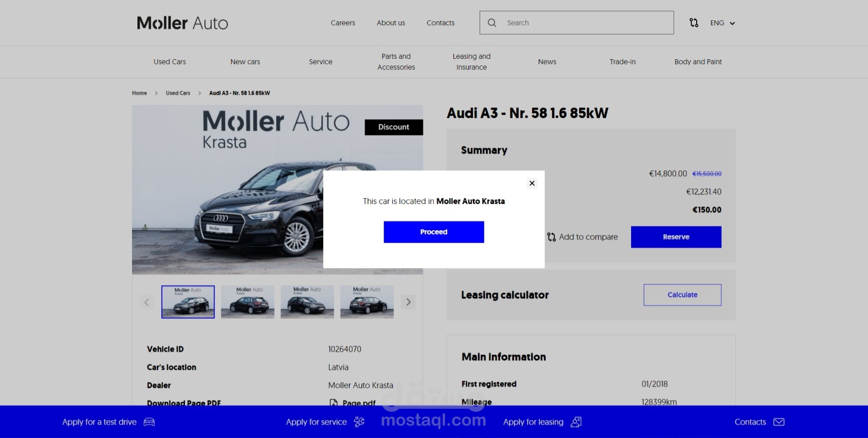Select the fourth car thumbnail
868x438 pixels.
(x=367, y=302)
